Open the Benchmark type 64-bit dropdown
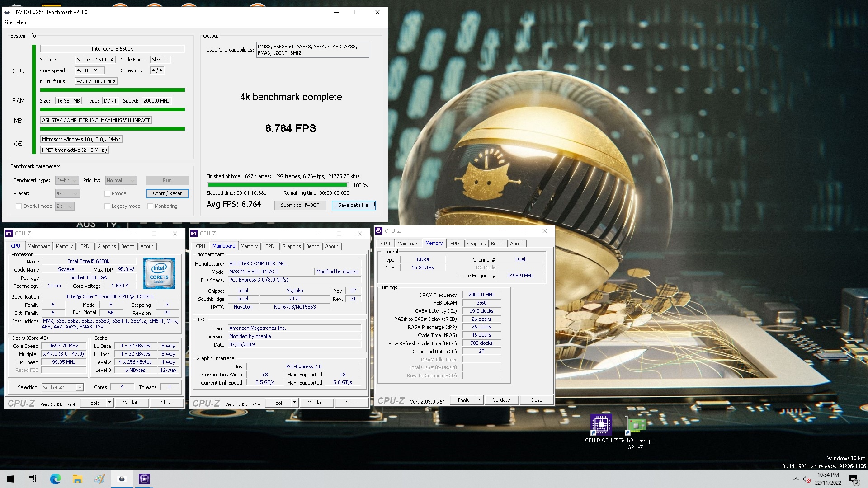The height and width of the screenshot is (488, 868). [67, 180]
